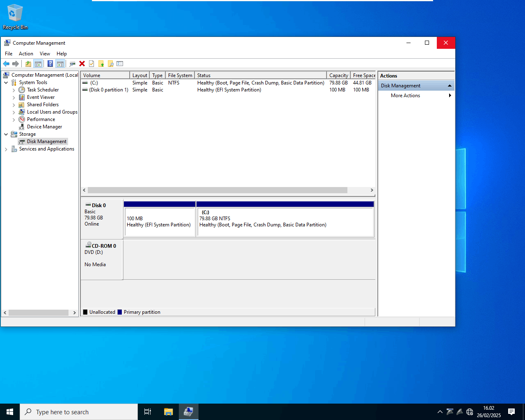Click the Disk 0 label box
This screenshot has height=420, width=525.
[102, 219]
